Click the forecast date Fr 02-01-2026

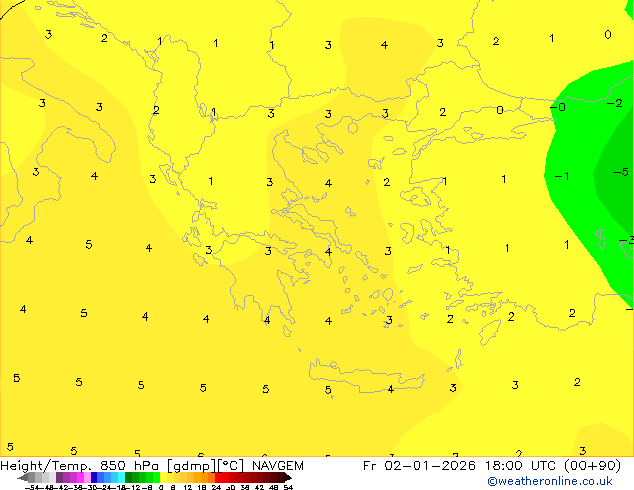(419, 466)
